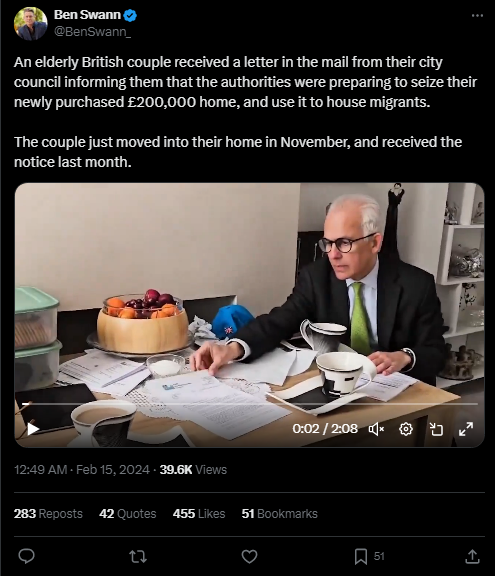Click the Feb 15, 2024 timestamp
This screenshot has height=576, width=495.
pyautogui.click(x=113, y=469)
